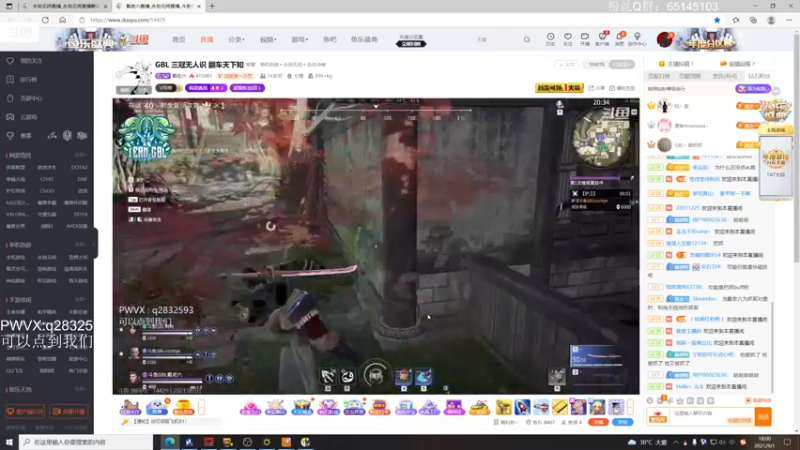The height and width of the screenshot is (450, 800).
Task: Open the user avatar in header
Action: coord(664,39)
